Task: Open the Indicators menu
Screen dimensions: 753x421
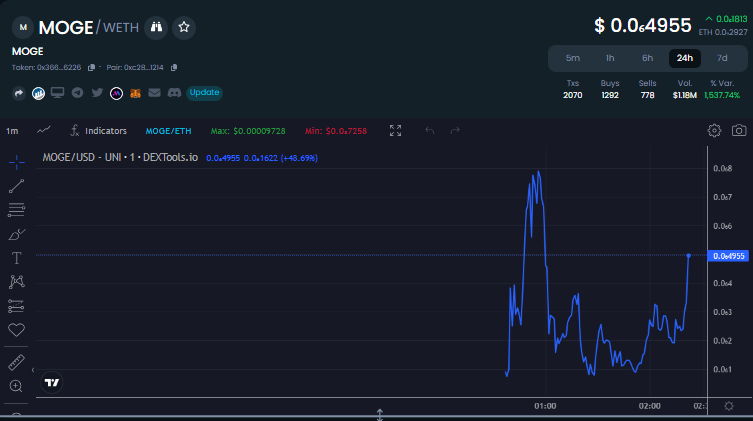Action: tap(99, 131)
